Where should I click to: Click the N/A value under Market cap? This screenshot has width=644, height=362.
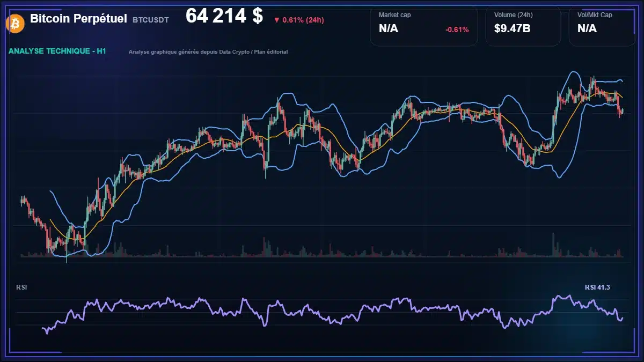(x=389, y=28)
